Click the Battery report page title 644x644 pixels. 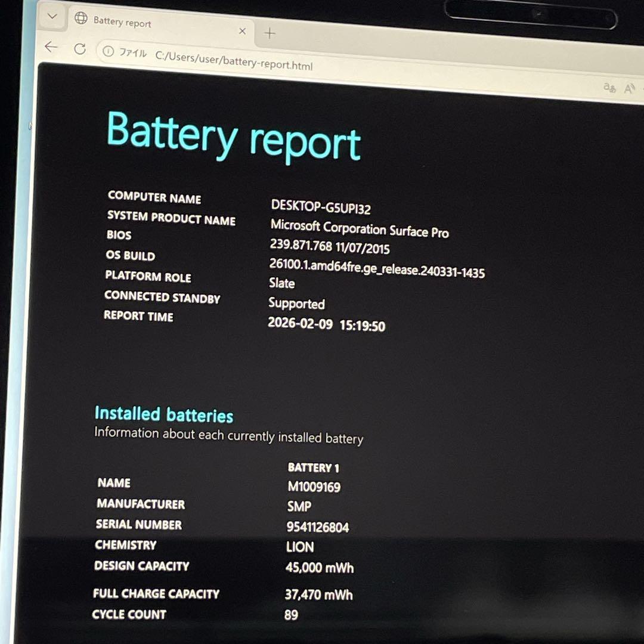[x=233, y=136]
